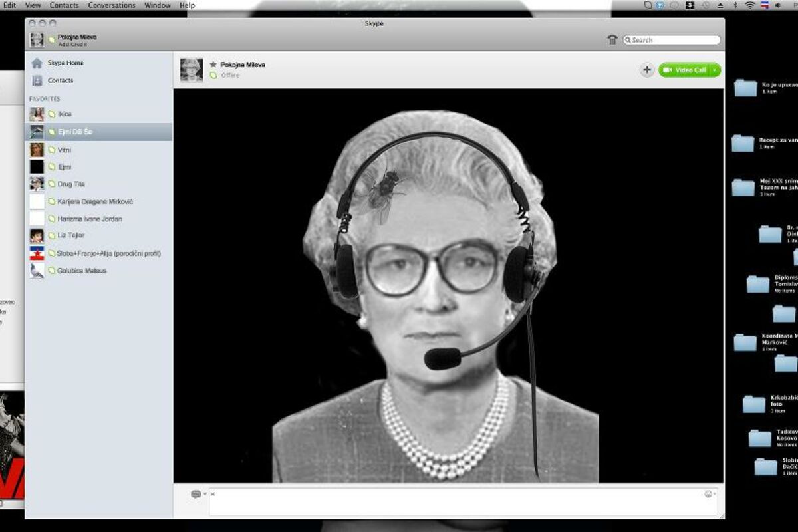Open the Contacts menu in menu bar
The image size is (798, 532).
pyautogui.click(x=64, y=5)
